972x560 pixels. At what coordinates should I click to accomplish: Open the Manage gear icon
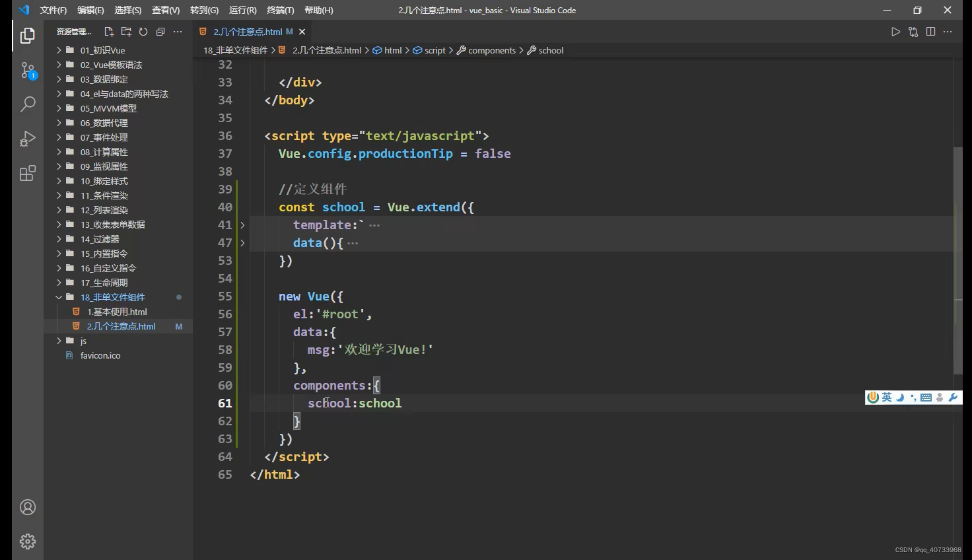coord(28,542)
